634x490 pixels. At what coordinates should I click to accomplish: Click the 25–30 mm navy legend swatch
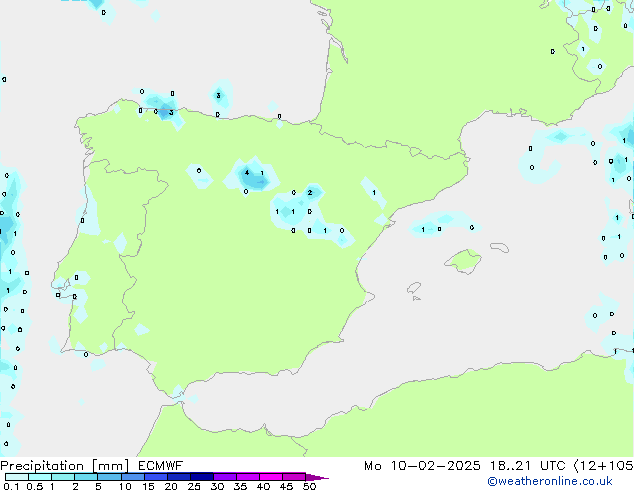[201, 477]
